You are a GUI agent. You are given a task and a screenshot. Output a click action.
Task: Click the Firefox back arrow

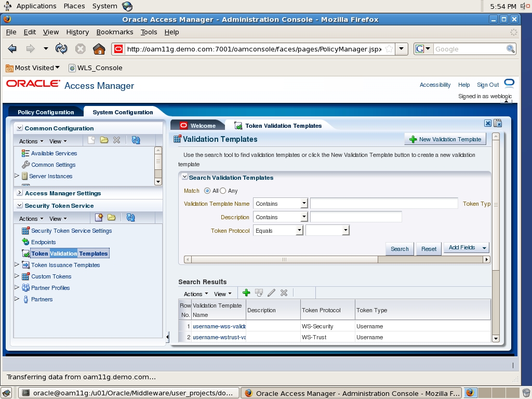12,49
